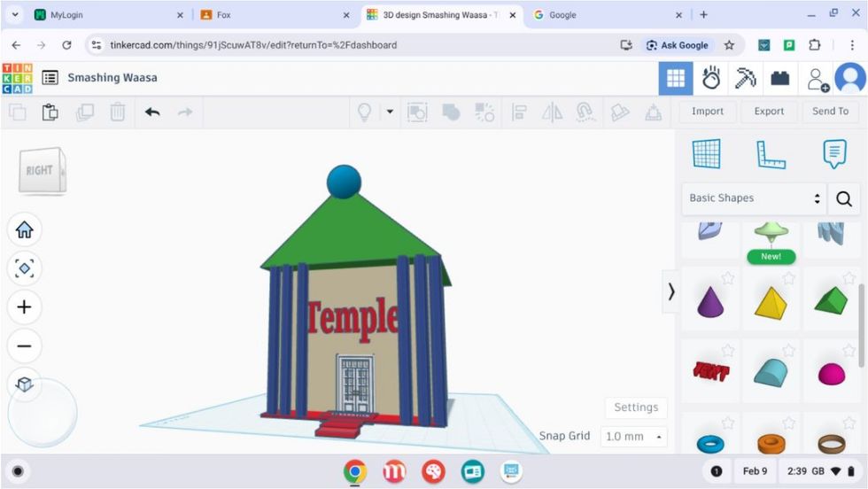Switch to the MyLogin browser tab
Viewport: 868px width, 489px height.
[x=106, y=15]
